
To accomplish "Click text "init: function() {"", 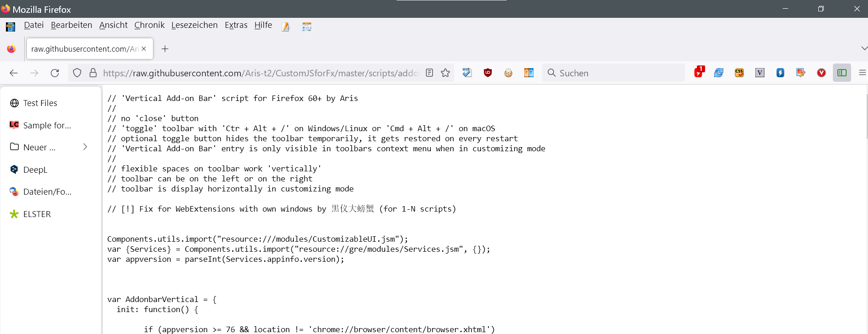I will tap(157, 309).
